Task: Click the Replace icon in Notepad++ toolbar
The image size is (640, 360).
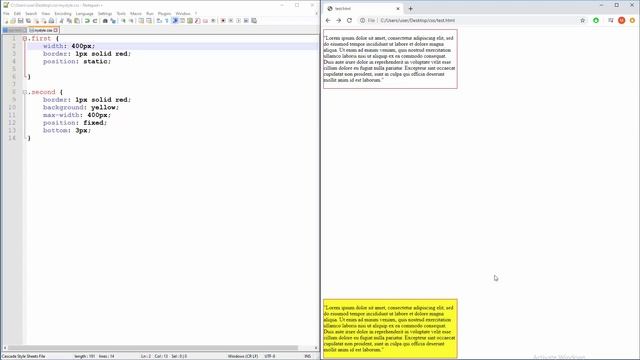Action: [x=113, y=21]
